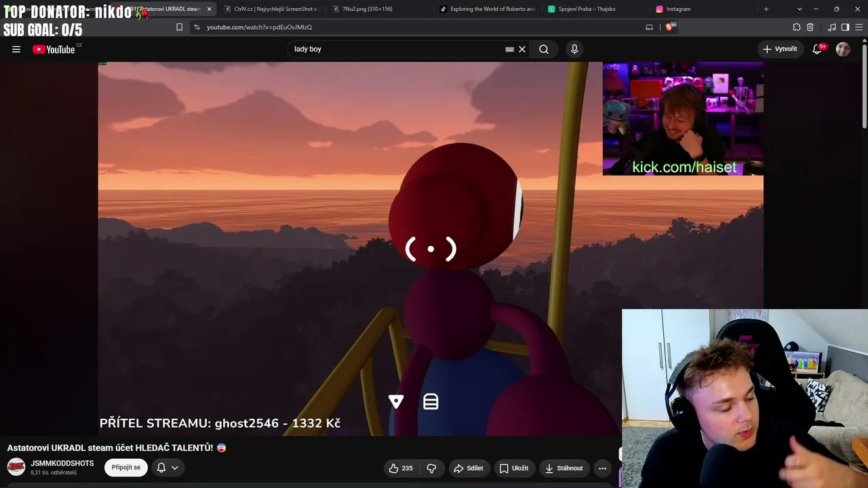Open the Brave Shields icon
868x488 pixels.
[671, 27]
